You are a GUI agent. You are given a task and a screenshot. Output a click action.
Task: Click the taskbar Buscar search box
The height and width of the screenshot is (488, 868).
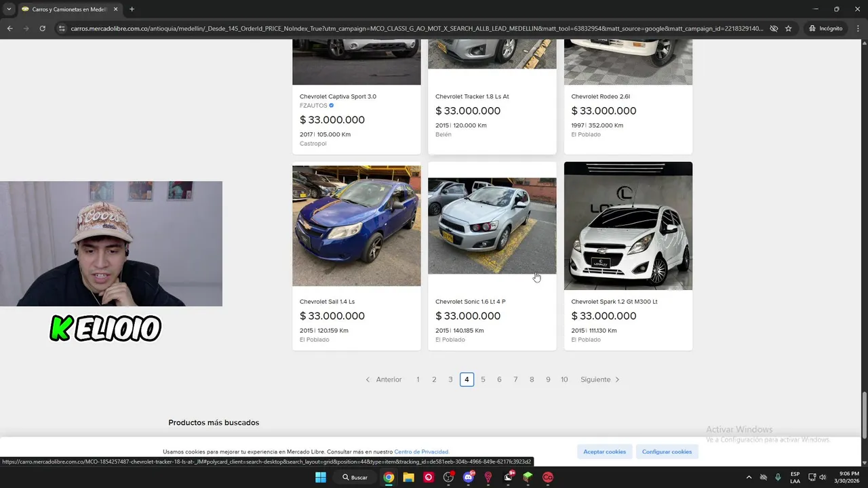pos(355,477)
